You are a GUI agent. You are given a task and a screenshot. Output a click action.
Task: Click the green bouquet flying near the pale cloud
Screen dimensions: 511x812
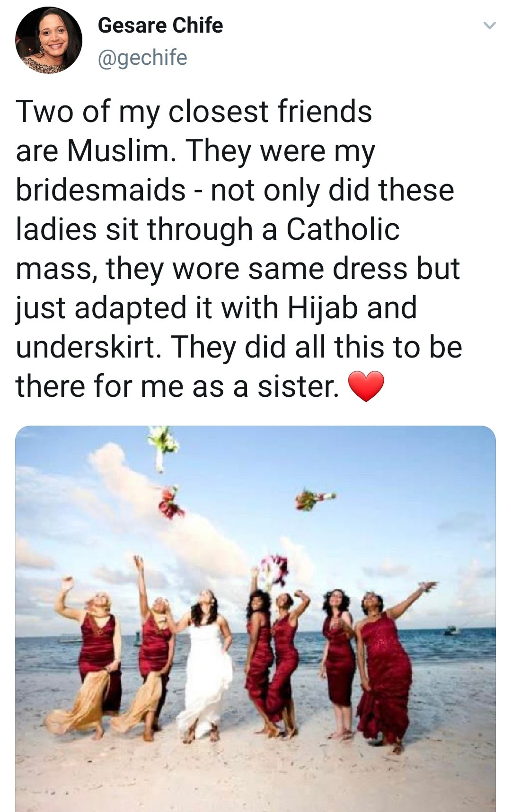tap(313, 500)
